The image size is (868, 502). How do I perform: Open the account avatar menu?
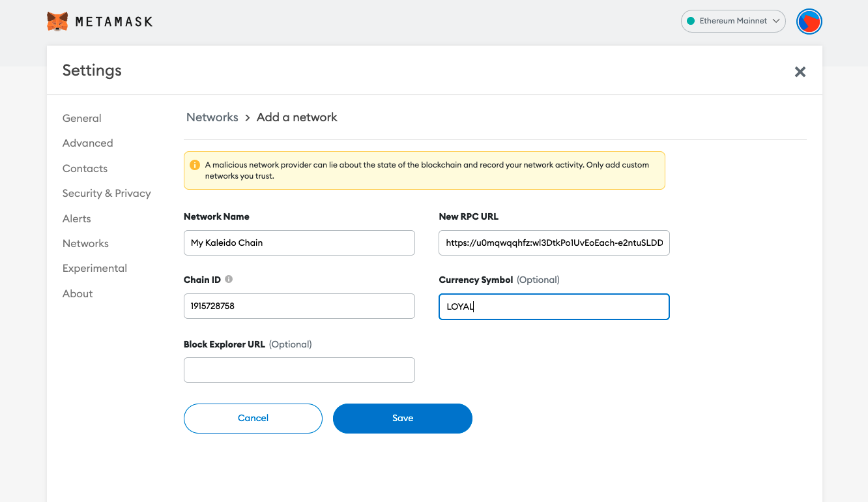[x=809, y=22]
